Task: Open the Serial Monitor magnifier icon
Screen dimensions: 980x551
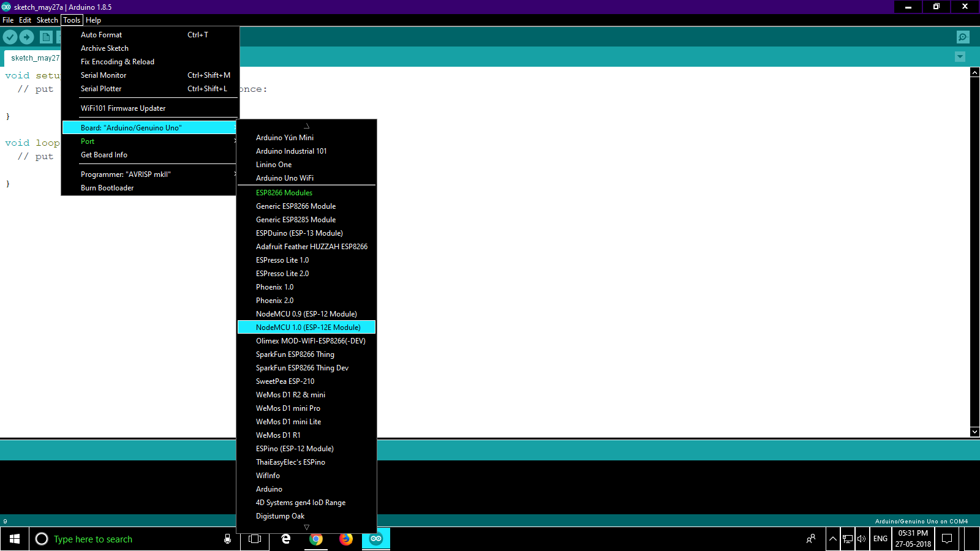Action: click(963, 37)
